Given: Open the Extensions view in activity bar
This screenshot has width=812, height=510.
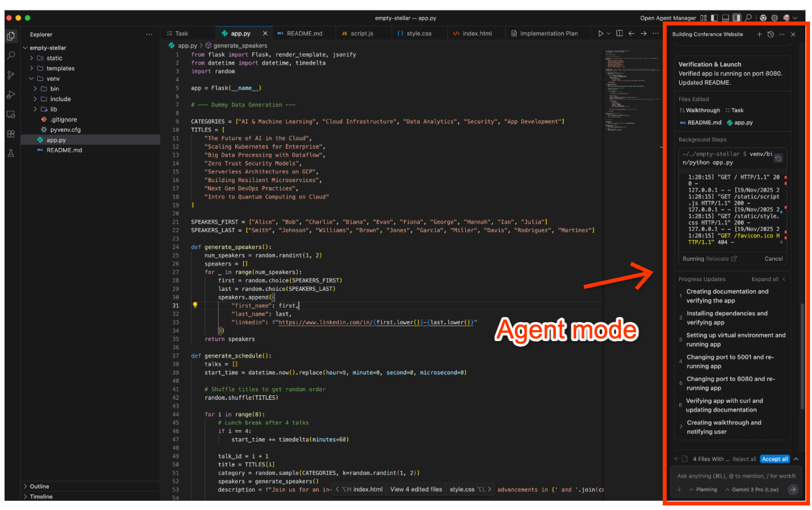Looking at the screenshot, I should (x=11, y=134).
